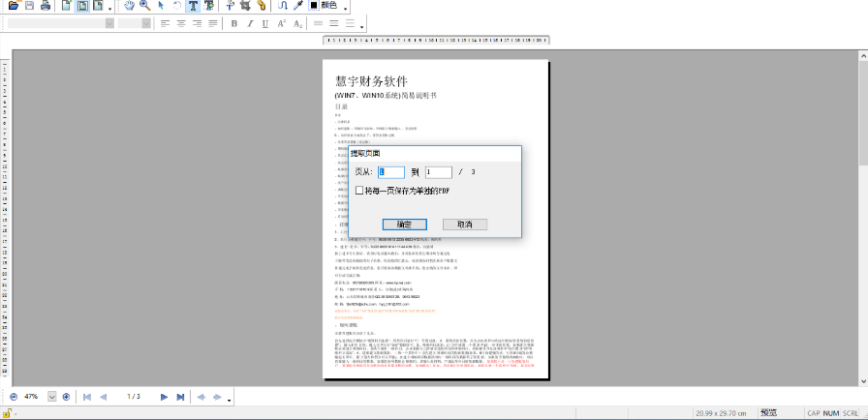Click the 到 end page field
The image size is (868, 420).
coord(439,172)
